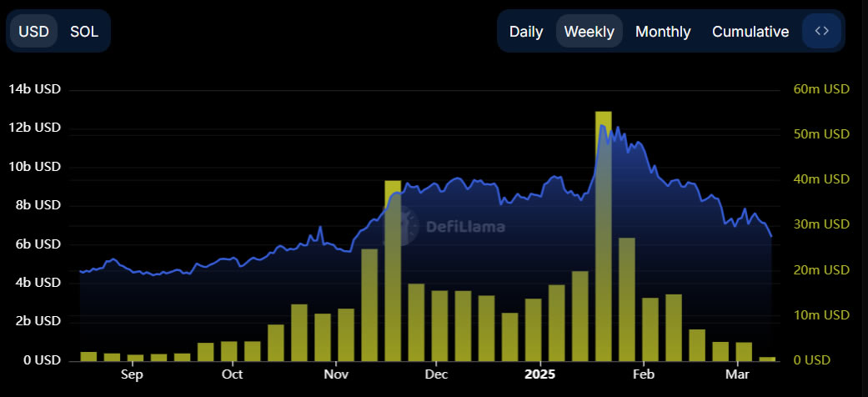Click the embed code icon
Viewport: 868px width, 397px height.
(821, 32)
